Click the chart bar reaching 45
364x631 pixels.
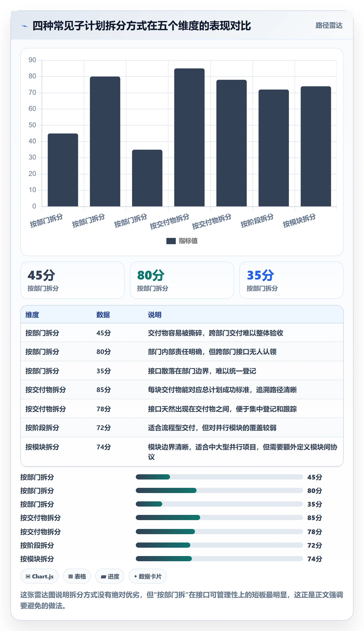[x=63, y=170]
